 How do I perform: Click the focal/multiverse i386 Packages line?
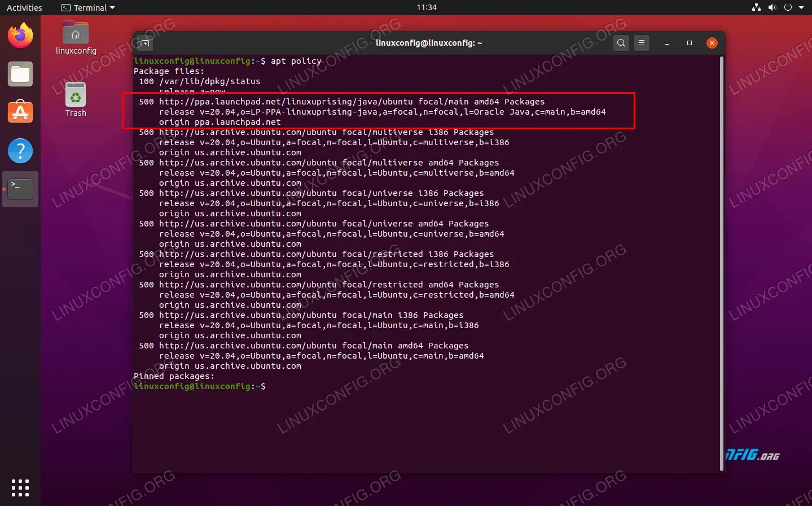[317, 132]
